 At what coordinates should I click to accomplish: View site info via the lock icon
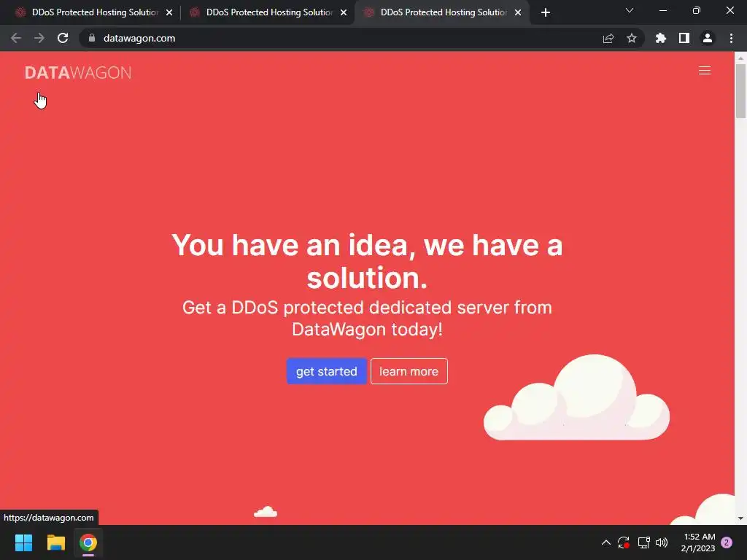pos(92,38)
